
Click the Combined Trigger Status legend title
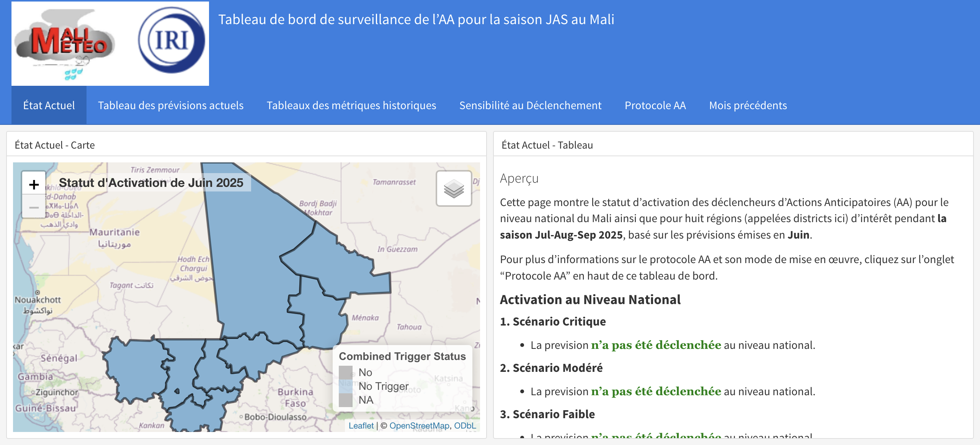coord(402,356)
